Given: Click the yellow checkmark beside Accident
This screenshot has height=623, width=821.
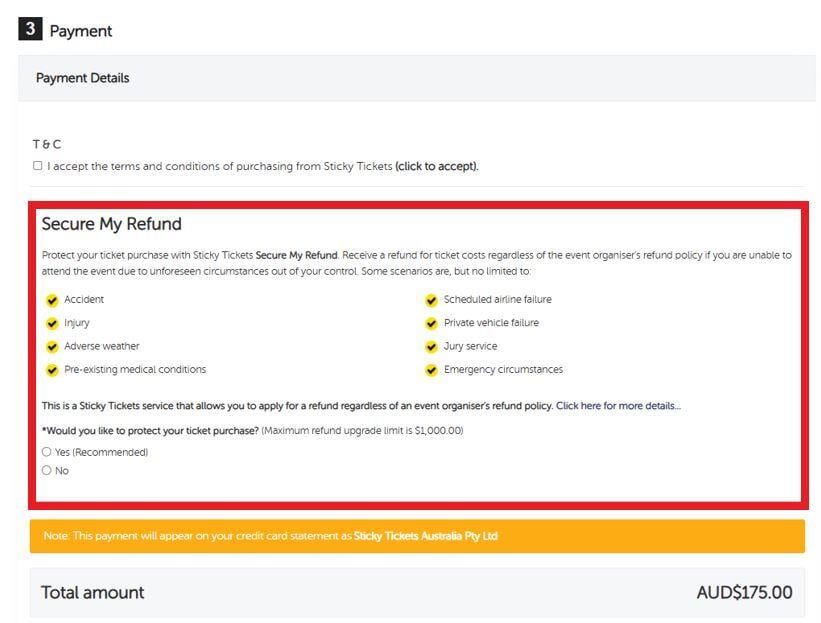Looking at the screenshot, I should (52, 300).
